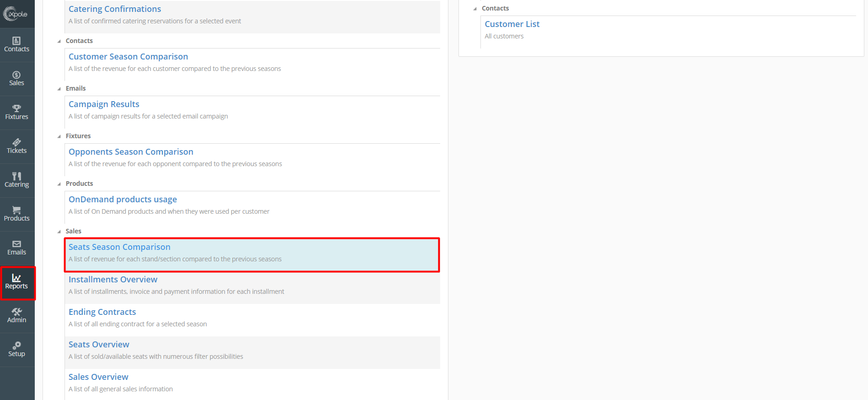Collapse the Sales report group

(59, 232)
